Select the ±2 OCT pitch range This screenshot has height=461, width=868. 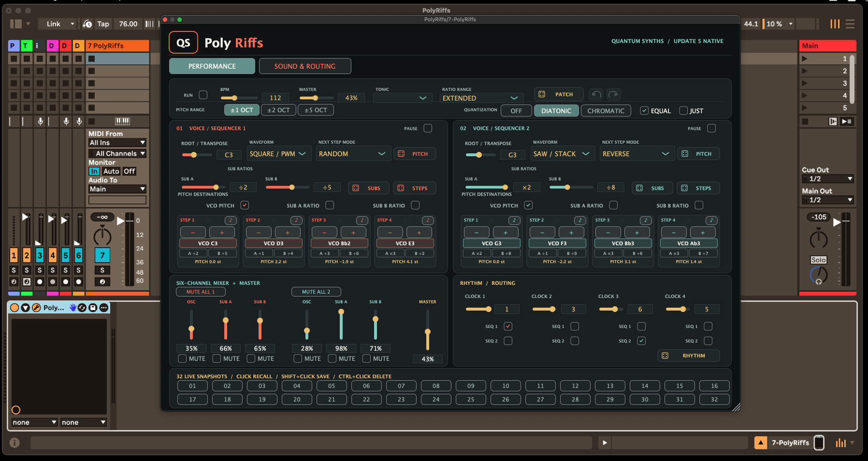(279, 110)
